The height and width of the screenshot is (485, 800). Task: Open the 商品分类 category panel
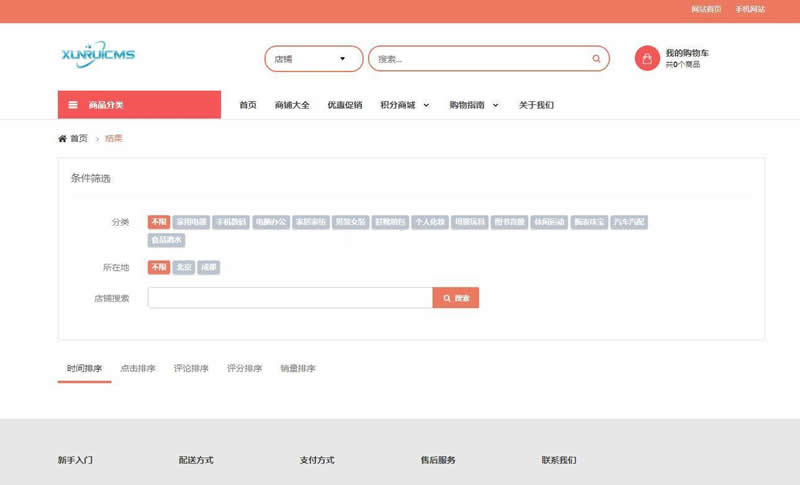click(x=139, y=105)
